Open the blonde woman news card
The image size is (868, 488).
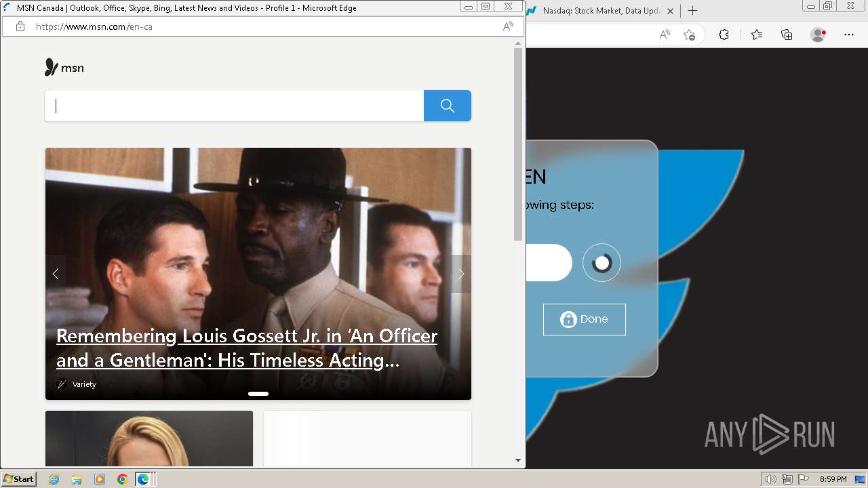pos(149,439)
